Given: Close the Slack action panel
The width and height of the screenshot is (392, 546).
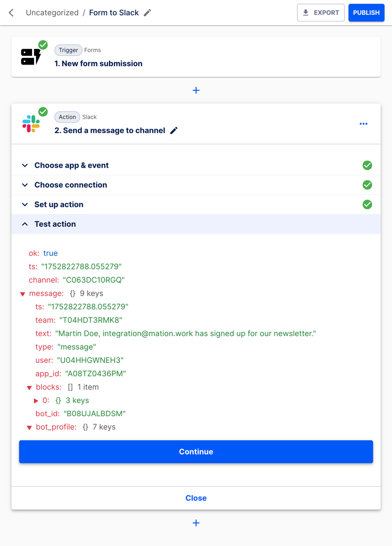Looking at the screenshot, I should (x=196, y=498).
